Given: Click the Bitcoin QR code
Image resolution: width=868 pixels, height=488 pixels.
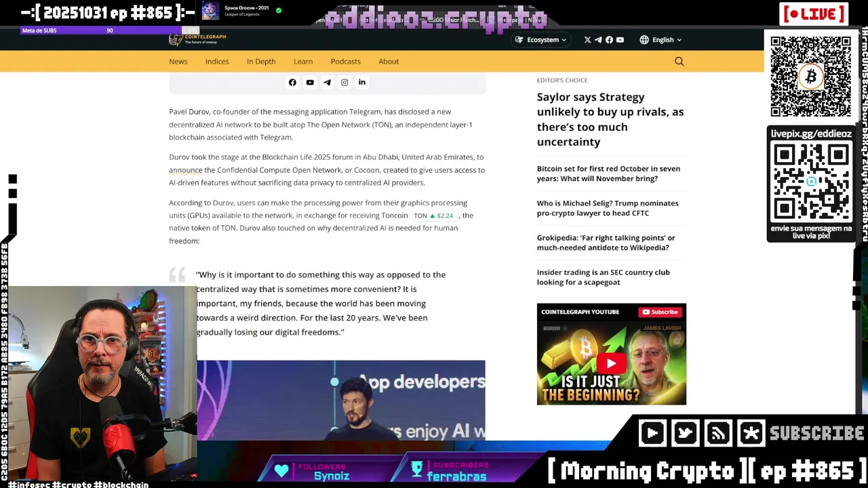Looking at the screenshot, I should [810, 77].
